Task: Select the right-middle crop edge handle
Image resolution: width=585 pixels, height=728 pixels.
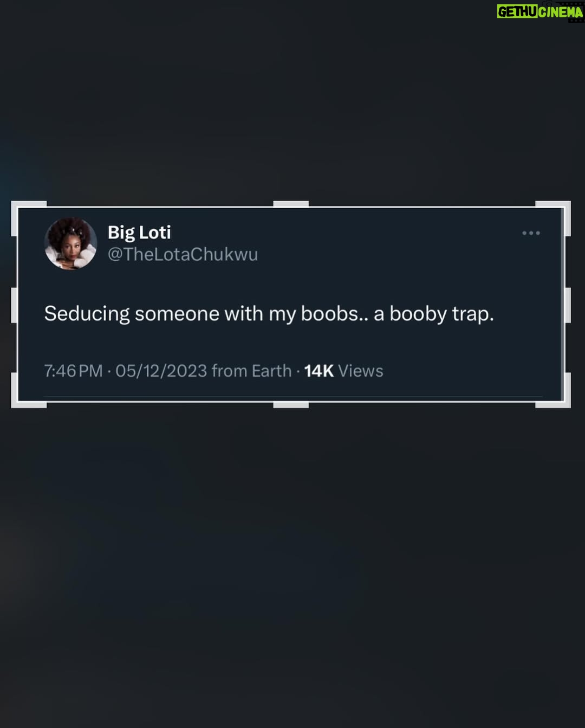Action: tap(567, 305)
